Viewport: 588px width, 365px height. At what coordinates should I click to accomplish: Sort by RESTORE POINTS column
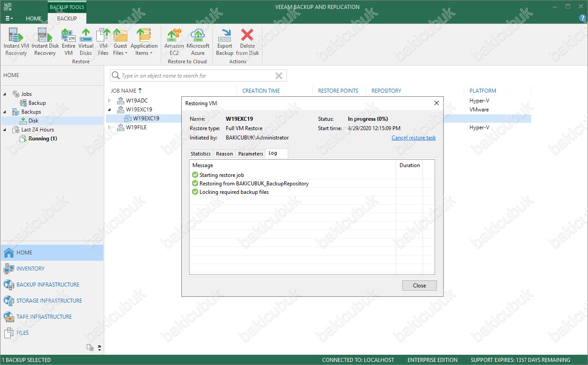click(x=338, y=90)
